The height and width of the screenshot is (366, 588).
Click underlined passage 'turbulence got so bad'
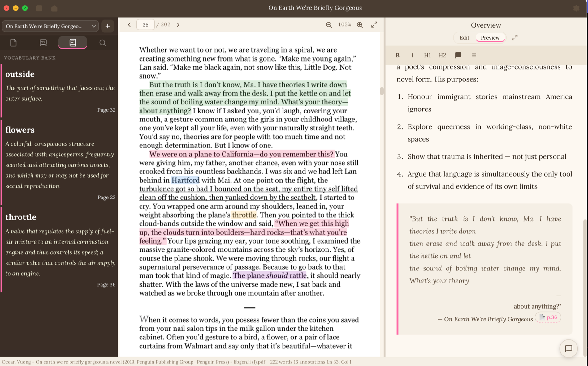coord(248,193)
